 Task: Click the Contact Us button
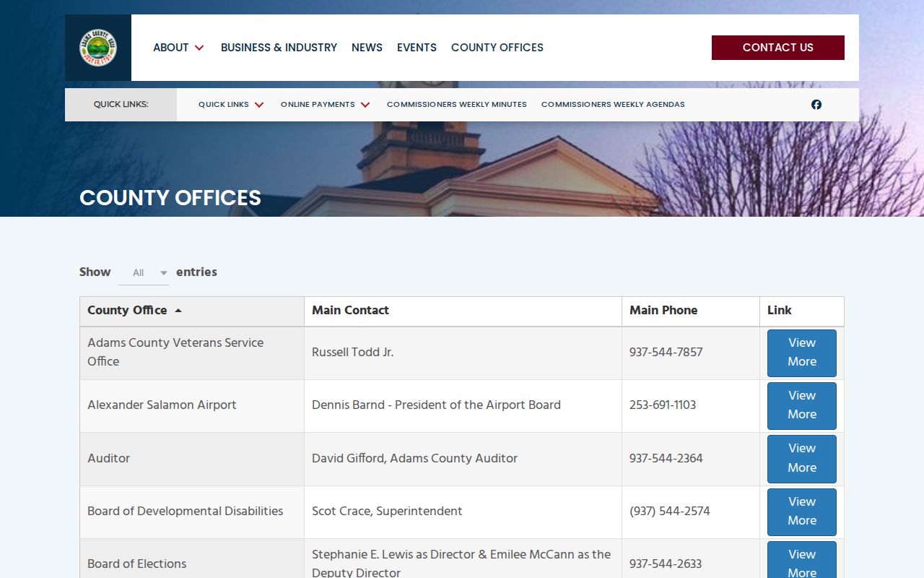[778, 48]
